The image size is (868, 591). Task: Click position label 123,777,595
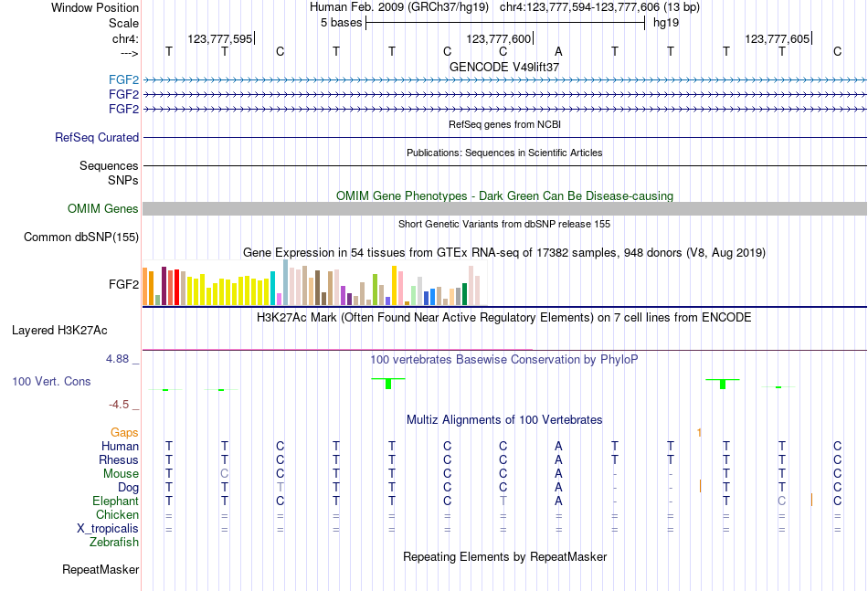tap(220, 38)
